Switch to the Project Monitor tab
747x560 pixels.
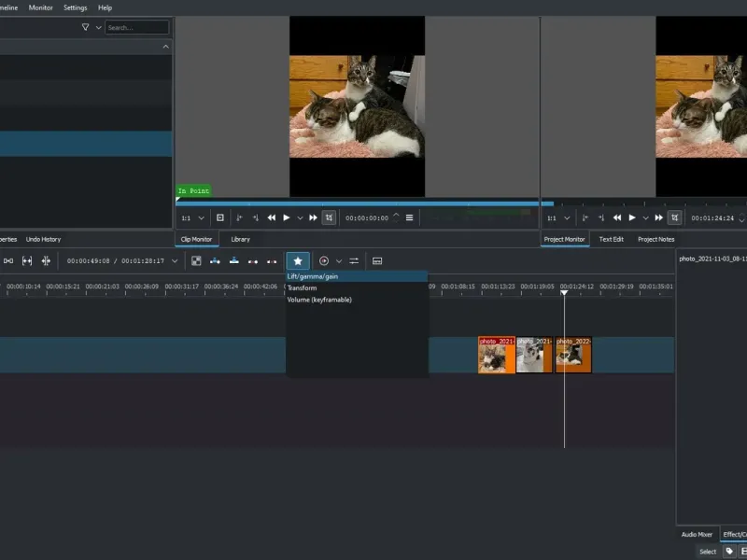pos(564,239)
